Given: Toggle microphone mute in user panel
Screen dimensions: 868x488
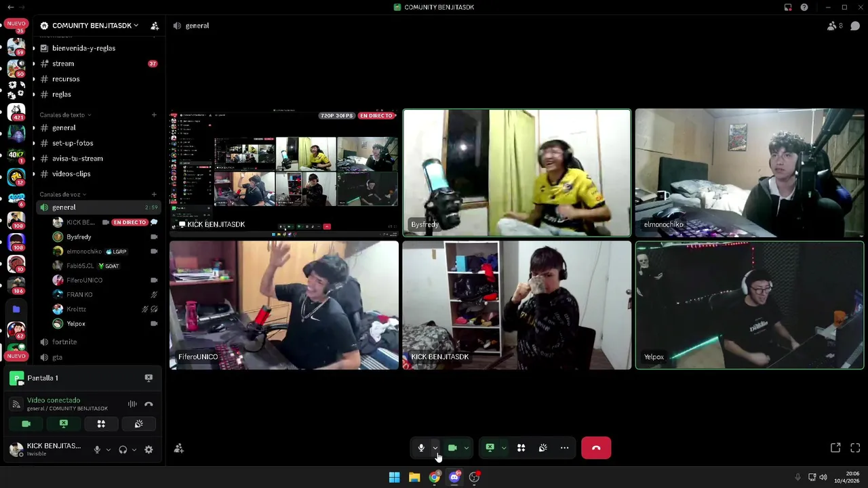Looking at the screenshot, I should (x=97, y=449).
